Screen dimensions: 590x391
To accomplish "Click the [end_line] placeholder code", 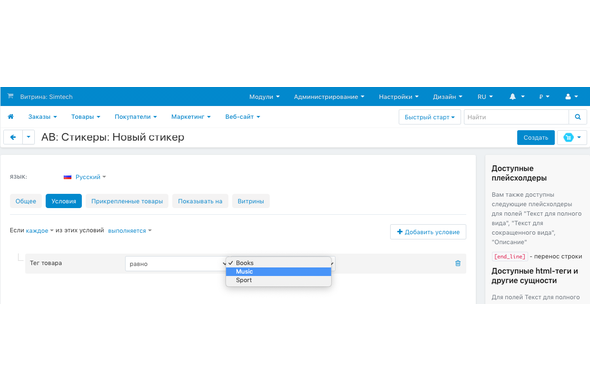I will 510,256.
